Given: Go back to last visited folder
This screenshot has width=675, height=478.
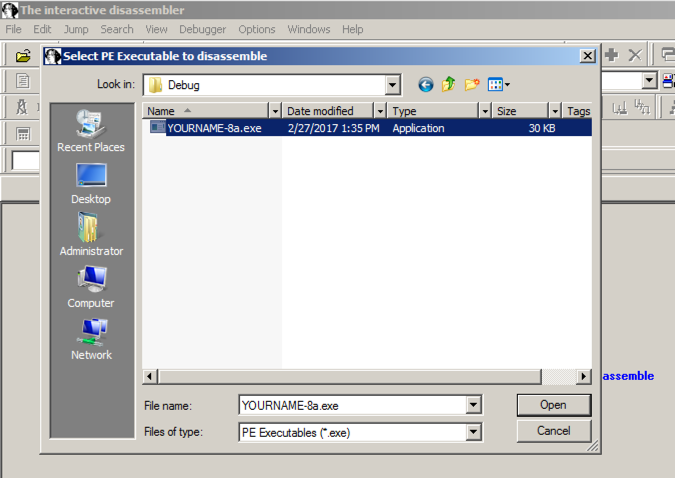Looking at the screenshot, I should 426,84.
